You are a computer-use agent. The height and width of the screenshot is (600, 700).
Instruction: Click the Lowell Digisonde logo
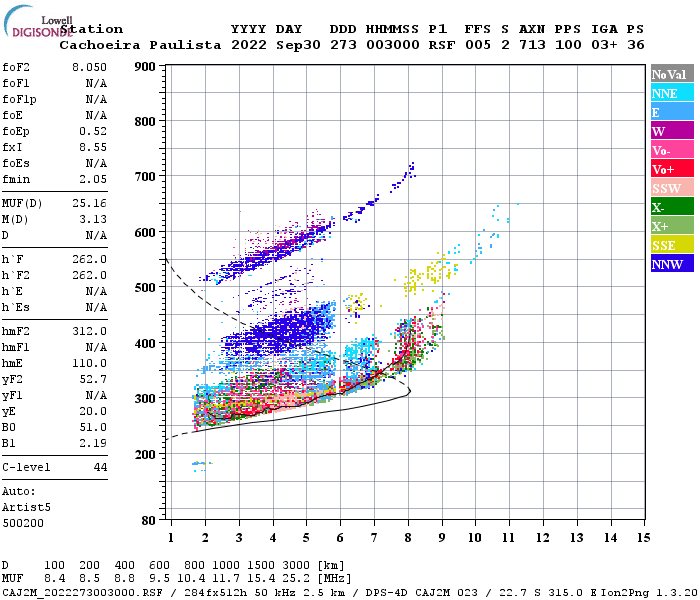pos(38,21)
